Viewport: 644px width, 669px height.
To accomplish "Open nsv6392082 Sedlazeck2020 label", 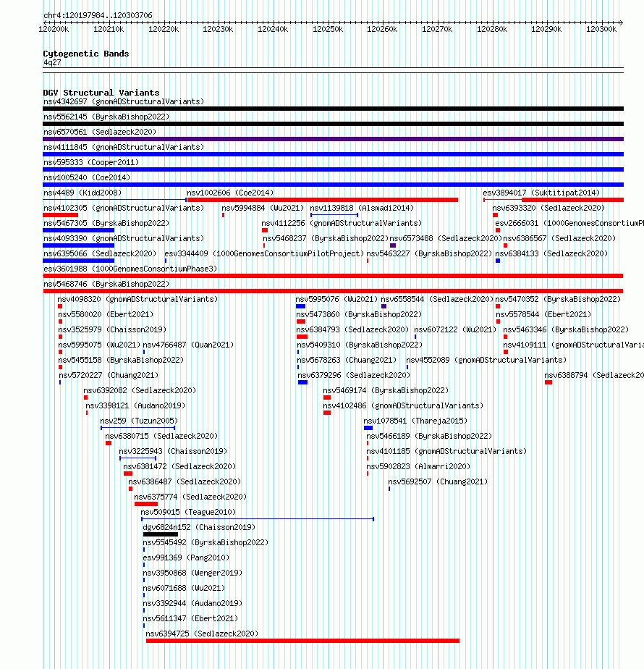I will tap(140, 390).
